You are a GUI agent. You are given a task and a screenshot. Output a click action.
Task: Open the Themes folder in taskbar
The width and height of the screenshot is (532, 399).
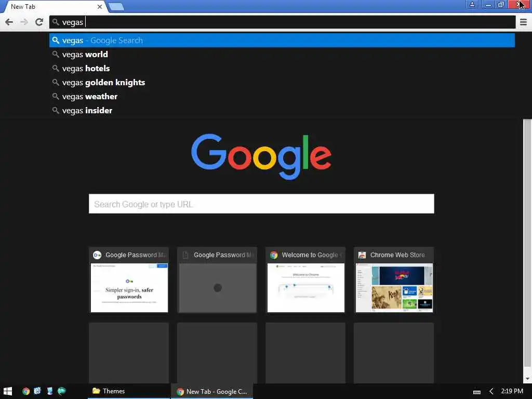tap(129, 391)
